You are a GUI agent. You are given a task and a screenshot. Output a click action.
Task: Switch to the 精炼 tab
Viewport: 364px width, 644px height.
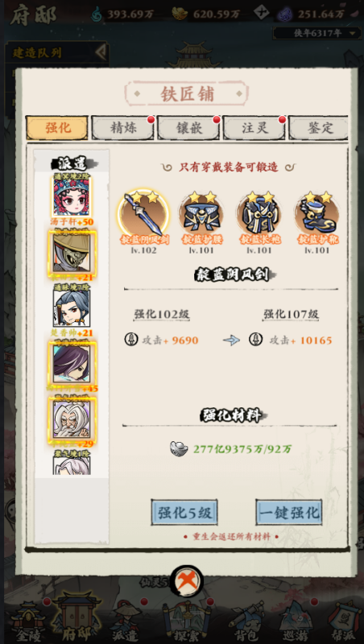tap(123, 128)
